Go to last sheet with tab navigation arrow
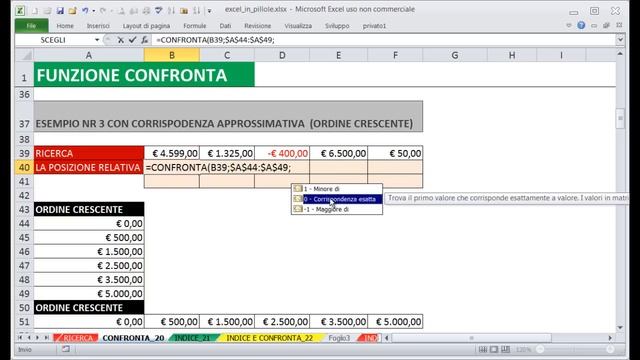 (x=46, y=338)
